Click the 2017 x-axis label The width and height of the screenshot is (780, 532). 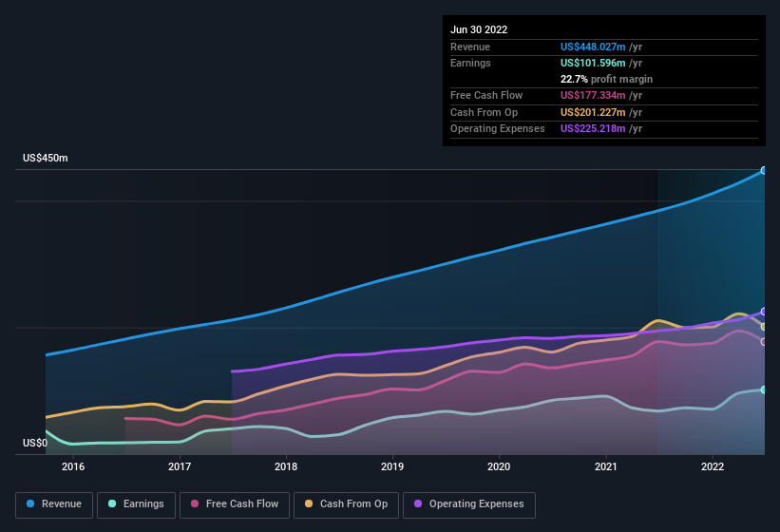[x=180, y=466]
